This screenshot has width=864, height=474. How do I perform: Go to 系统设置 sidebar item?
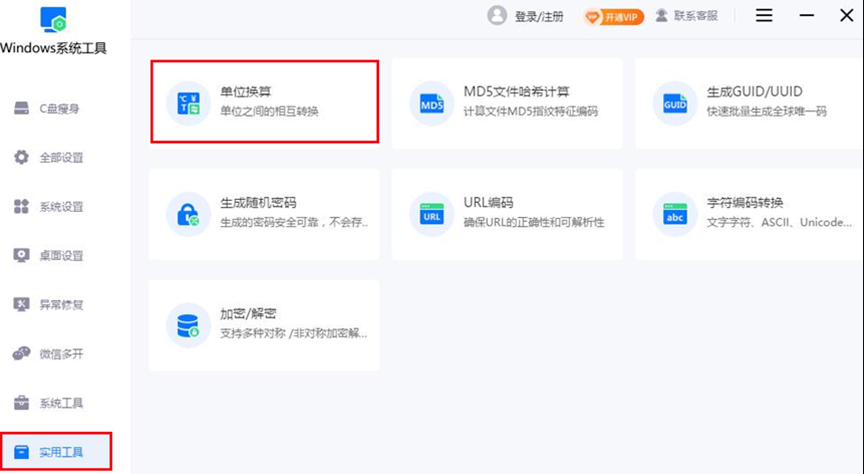(x=61, y=207)
